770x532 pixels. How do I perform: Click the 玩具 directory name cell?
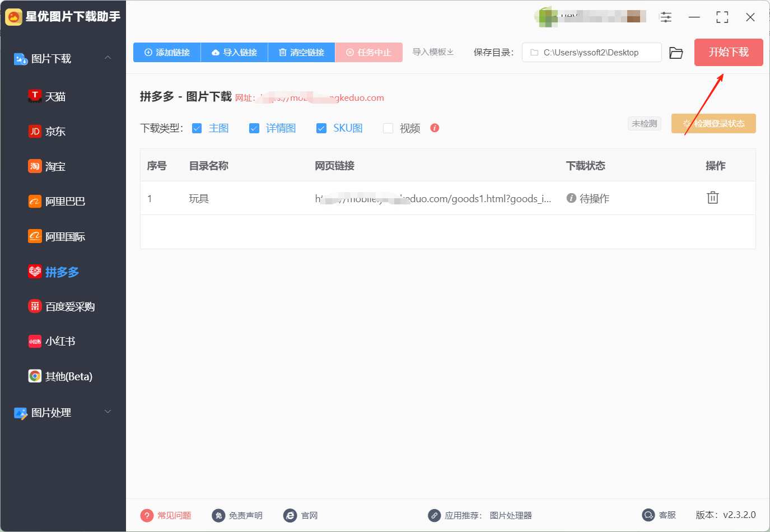(x=199, y=198)
